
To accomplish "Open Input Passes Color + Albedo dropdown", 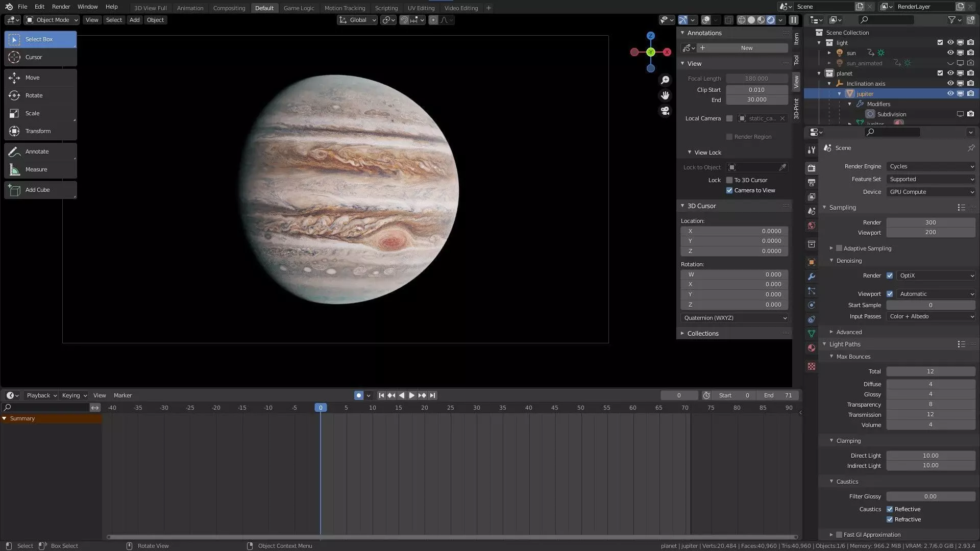I will point(931,316).
